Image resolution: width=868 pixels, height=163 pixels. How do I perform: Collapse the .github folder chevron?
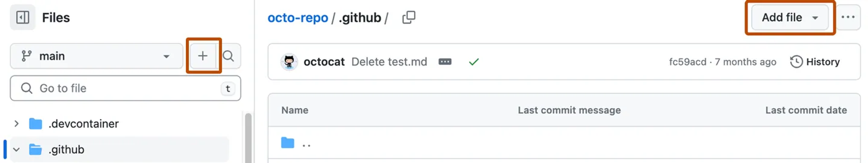click(x=16, y=150)
